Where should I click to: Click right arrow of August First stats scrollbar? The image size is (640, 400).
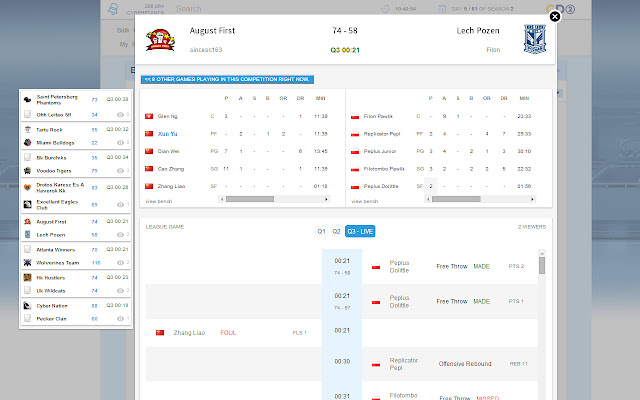point(326,199)
